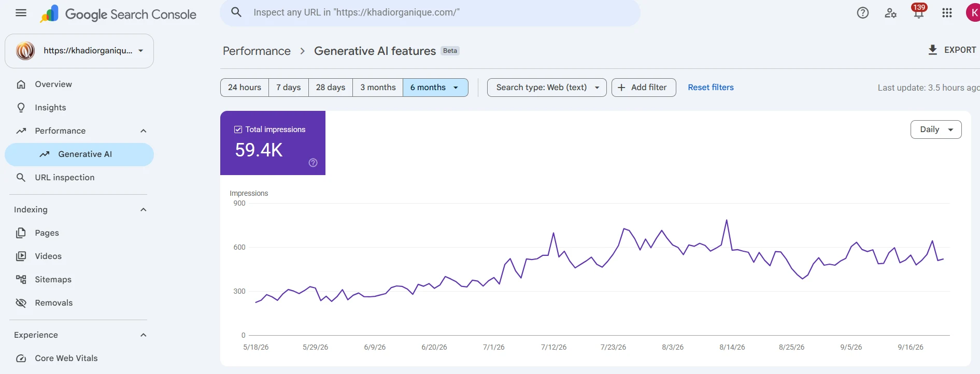This screenshot has height=374, width=980.
Task: Click the Generative AI features heading
Action: coord(375,51)
